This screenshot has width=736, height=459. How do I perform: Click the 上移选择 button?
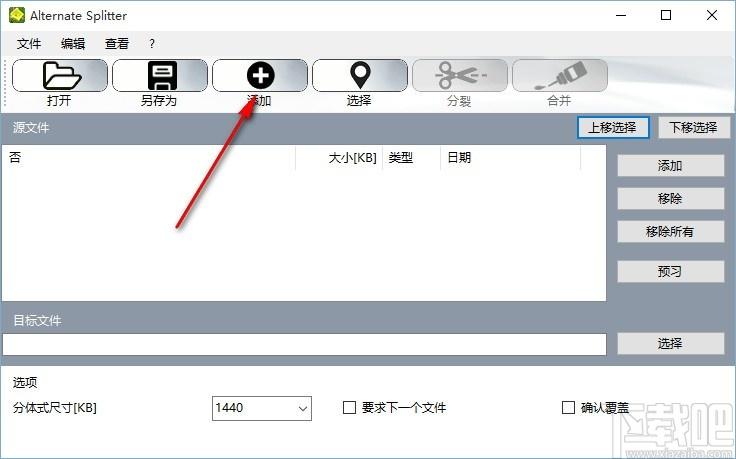point(613,128)
